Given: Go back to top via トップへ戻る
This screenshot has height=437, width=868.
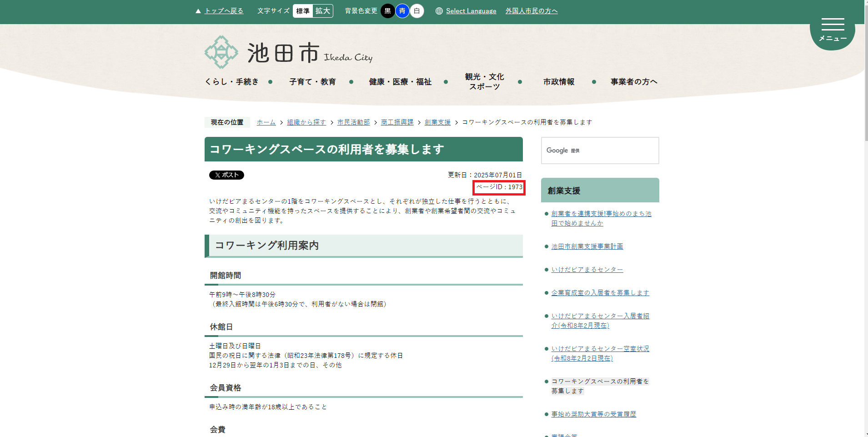Looking at the screenshot, I should pos(223,11).
